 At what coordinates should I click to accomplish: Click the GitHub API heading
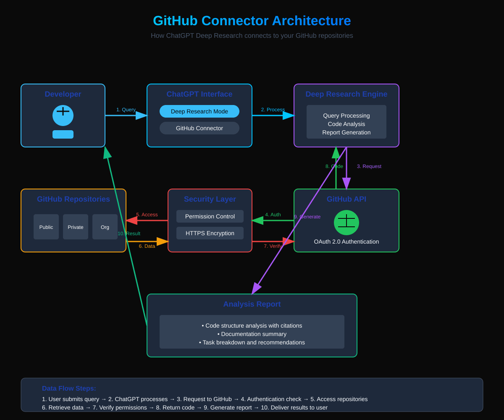(x=346, y=199)
